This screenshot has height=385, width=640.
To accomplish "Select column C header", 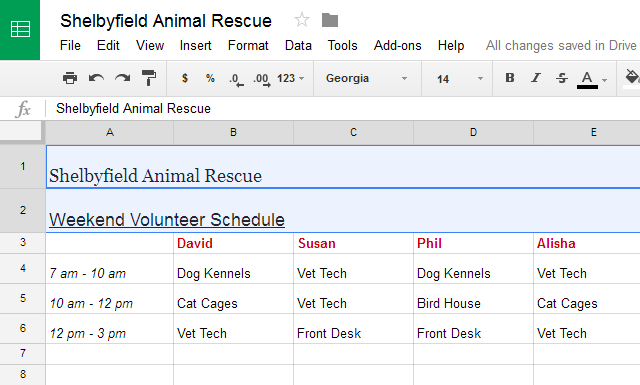I will (353, 132).
